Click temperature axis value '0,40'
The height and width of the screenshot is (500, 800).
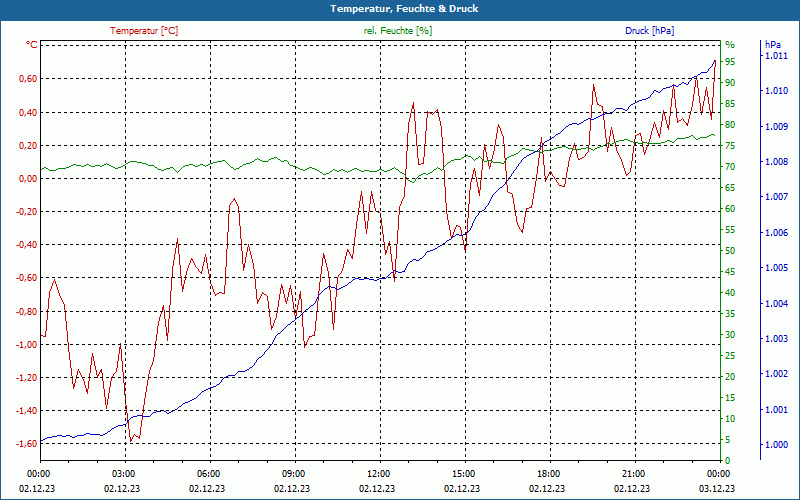click(x=28, y=112)
